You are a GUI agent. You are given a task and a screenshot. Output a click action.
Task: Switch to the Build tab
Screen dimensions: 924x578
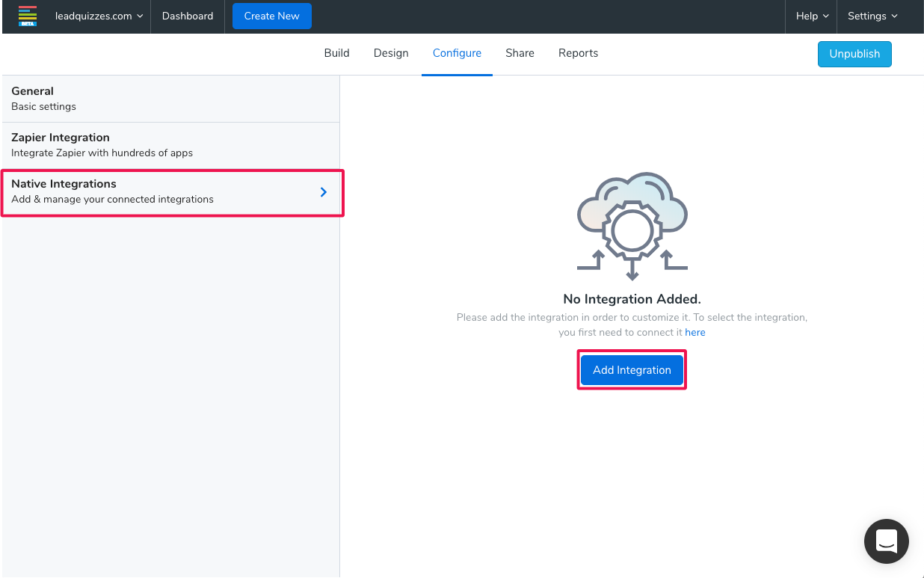336,53
